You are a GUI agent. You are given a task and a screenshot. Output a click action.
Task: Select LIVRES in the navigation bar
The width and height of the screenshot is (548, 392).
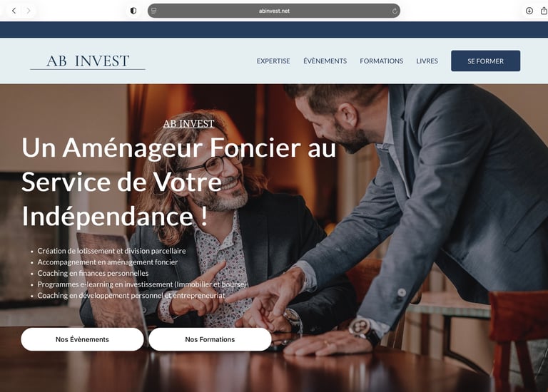click(427, 61)
